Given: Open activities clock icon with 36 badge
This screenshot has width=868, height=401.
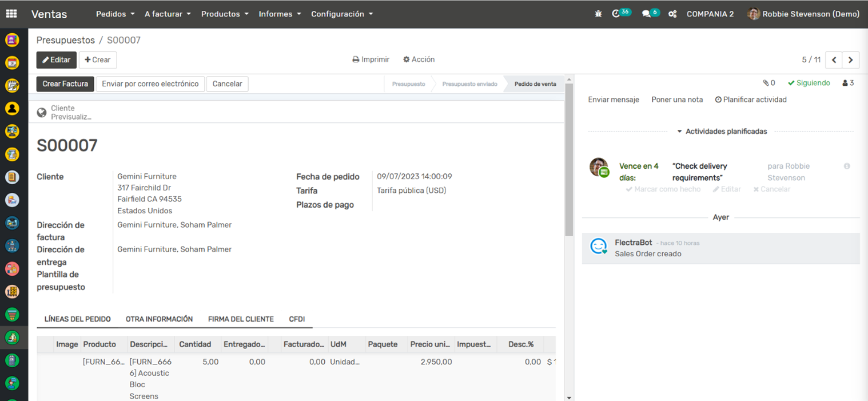Looking at the screenshot, I should pyautogui.click(x=616, y=14).
